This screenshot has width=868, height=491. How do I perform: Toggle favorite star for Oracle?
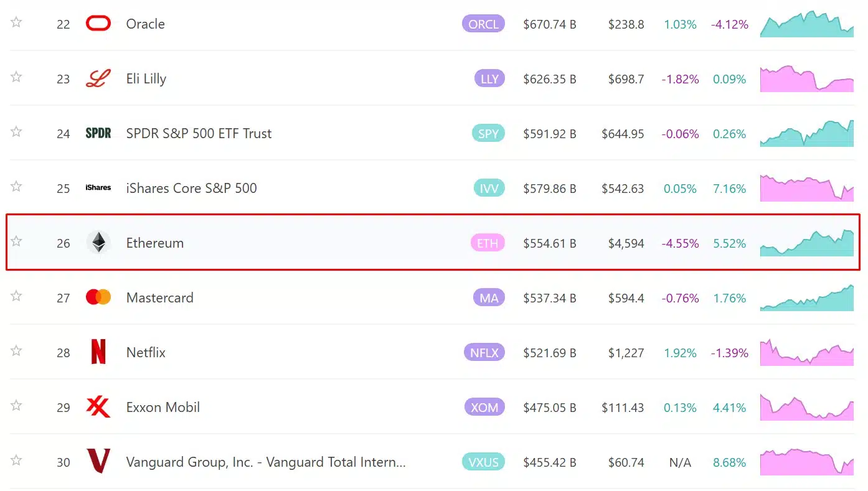click(16, 22)
